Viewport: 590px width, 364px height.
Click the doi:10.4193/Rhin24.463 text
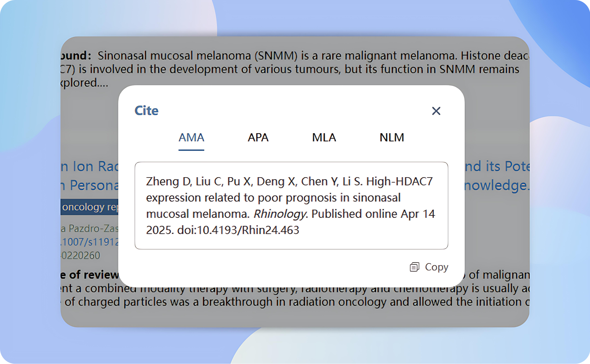(238, 230)
